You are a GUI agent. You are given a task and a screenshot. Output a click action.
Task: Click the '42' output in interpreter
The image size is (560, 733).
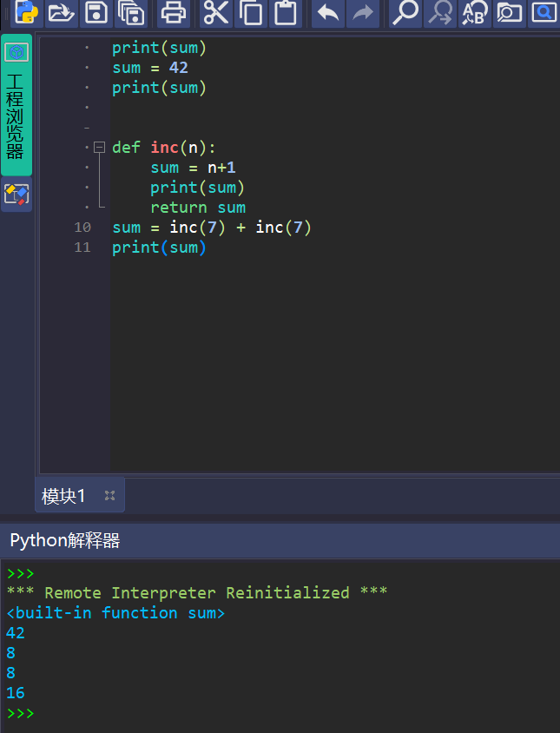pyautogui.click(x=16, y=633)
